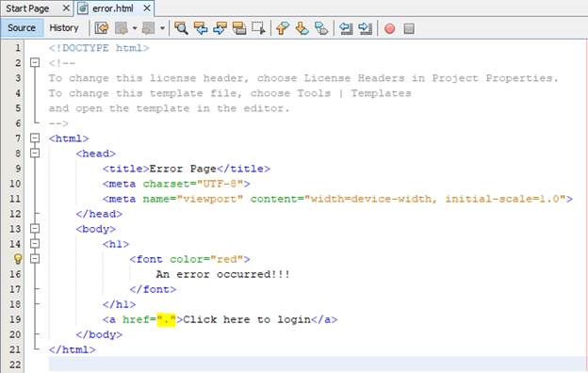588x373 pixels.
Task: Click line number 19 in the gutter
Action: (x=15, y=319)
